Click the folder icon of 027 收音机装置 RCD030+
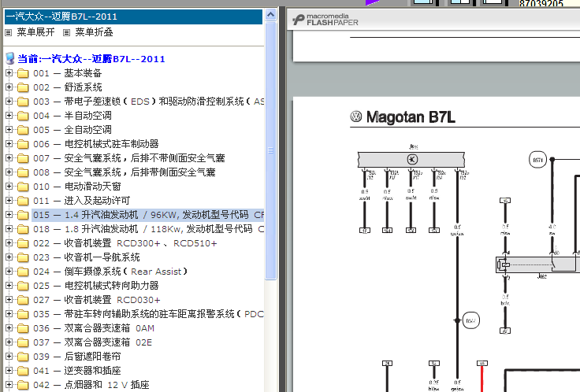Screen dimensions: 580x392 pos(23,300)
